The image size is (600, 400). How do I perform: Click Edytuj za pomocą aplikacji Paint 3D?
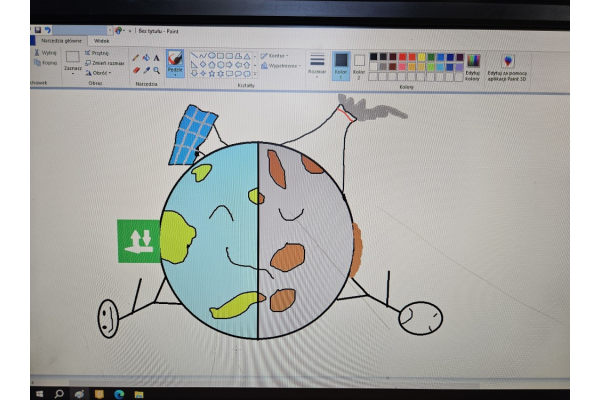pos(508,68)
